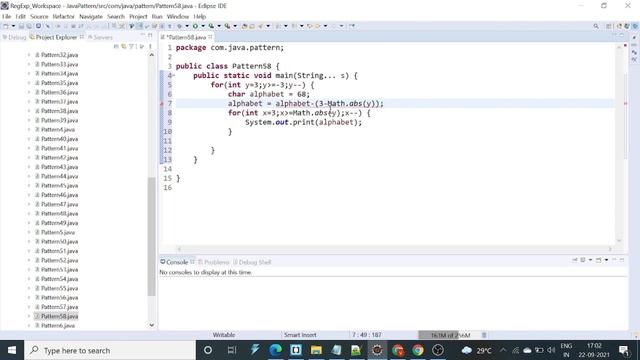Screen dimensions: 640x360
Task: Open the Source menu
Action: [39, 16]
